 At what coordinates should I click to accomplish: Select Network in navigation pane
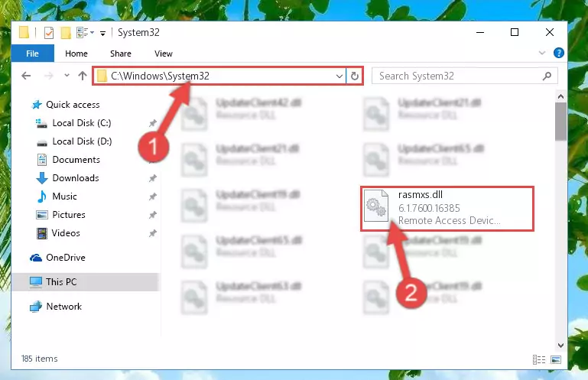click(63, 306)
